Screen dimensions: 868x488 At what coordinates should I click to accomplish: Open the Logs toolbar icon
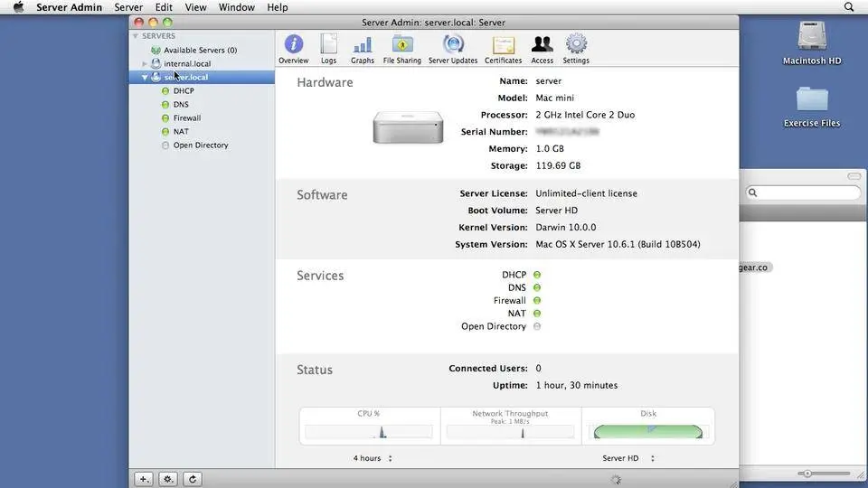328,49
